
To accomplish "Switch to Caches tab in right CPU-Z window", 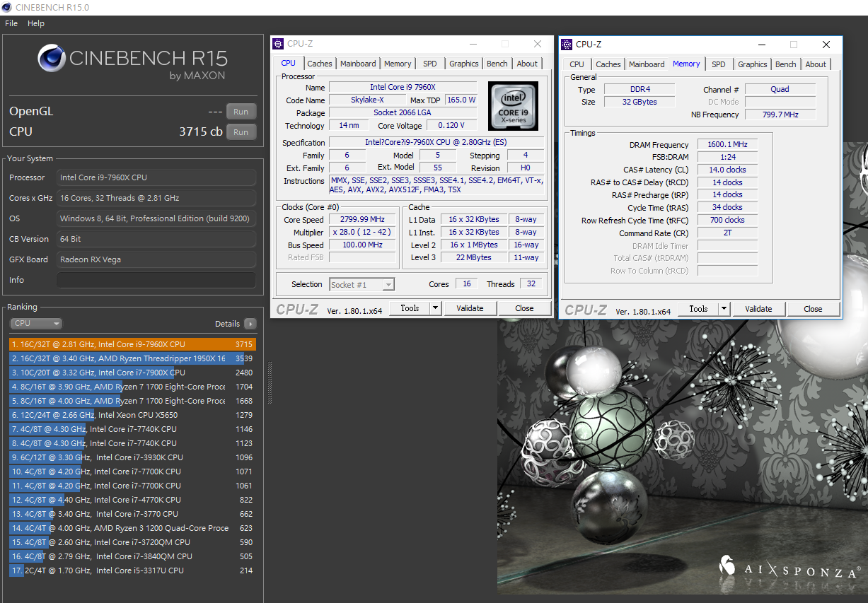I will point(608,64).
